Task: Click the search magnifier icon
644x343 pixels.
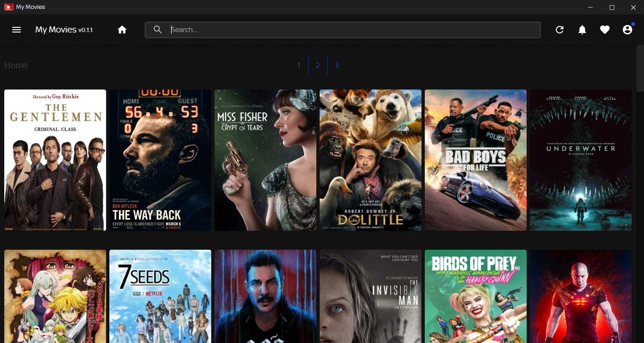Action: tap(157, 29)
